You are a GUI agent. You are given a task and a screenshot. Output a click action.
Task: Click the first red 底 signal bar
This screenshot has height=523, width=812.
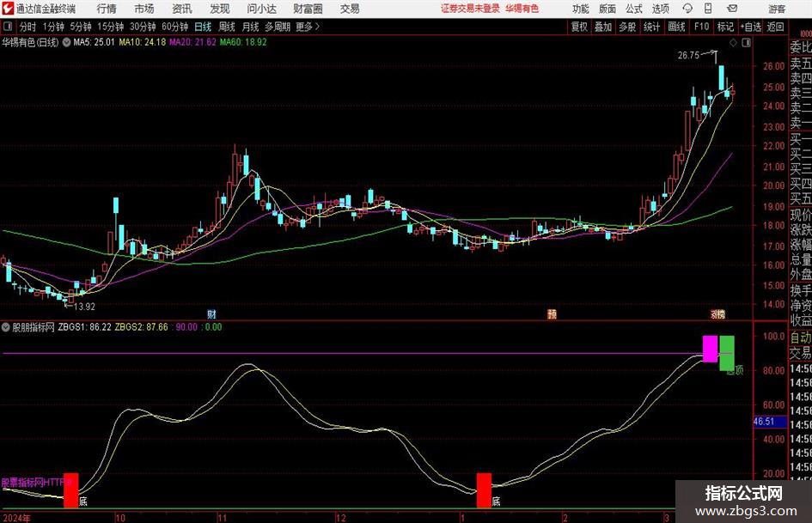tap(71, 490)
